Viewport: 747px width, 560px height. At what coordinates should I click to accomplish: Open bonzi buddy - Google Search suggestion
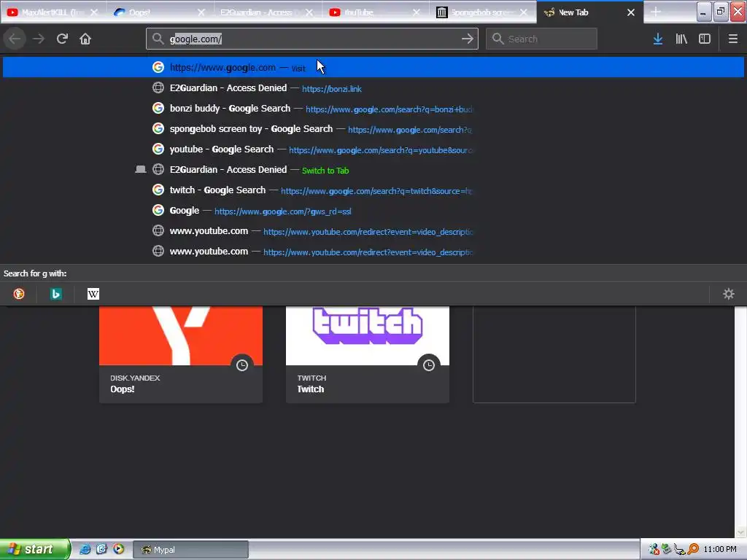pyautogui.click(x=373, y=109)
